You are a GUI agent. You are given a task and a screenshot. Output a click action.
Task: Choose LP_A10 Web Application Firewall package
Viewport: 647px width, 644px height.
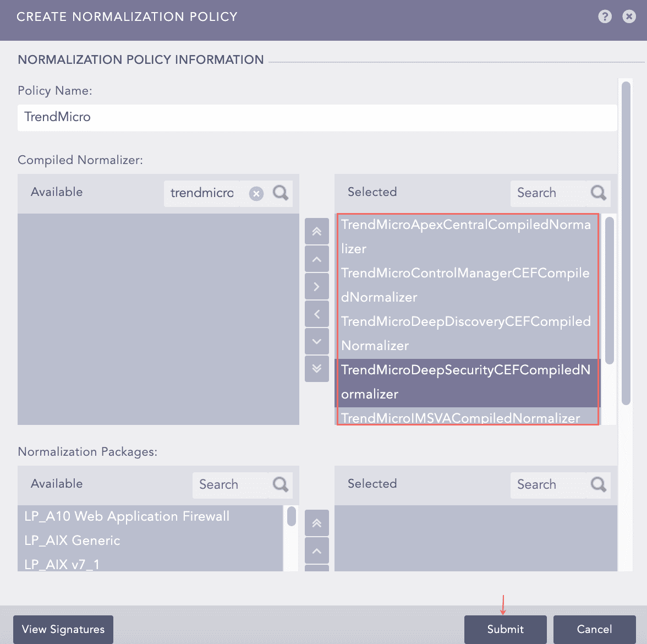127,516
